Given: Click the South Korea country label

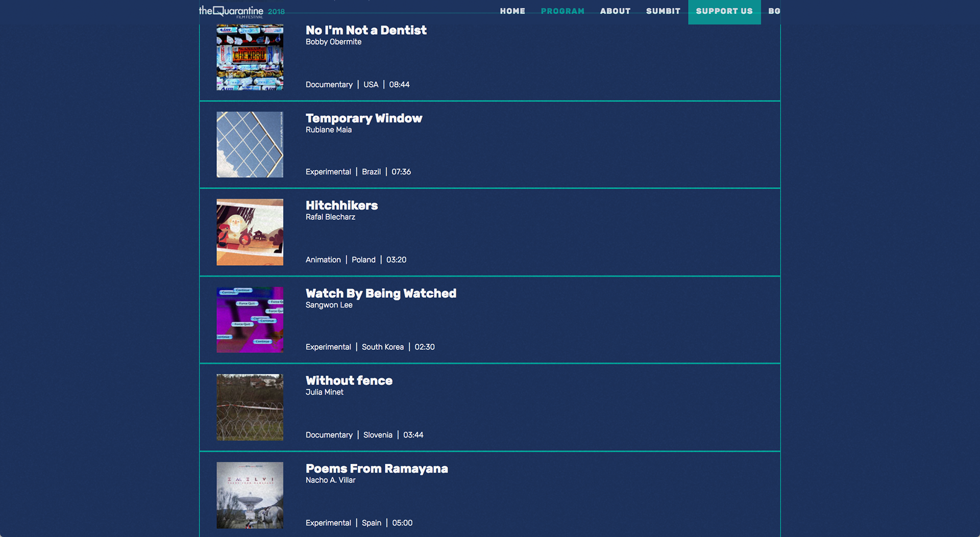Looking at the screenshot, I should [383, 347].
